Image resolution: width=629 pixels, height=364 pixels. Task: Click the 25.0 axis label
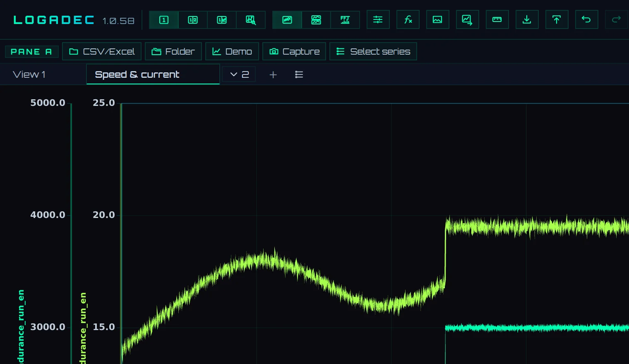104,103
